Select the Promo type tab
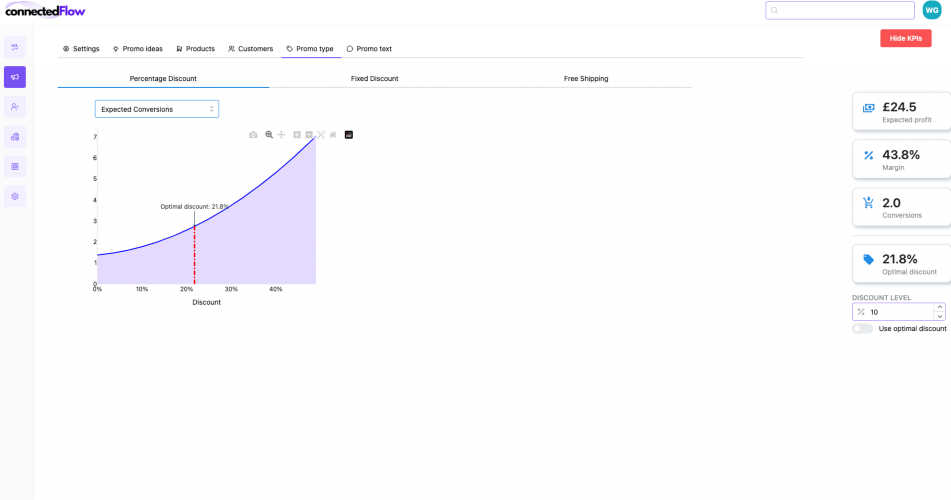Screen dimensions: 951x500 (310, 49)
